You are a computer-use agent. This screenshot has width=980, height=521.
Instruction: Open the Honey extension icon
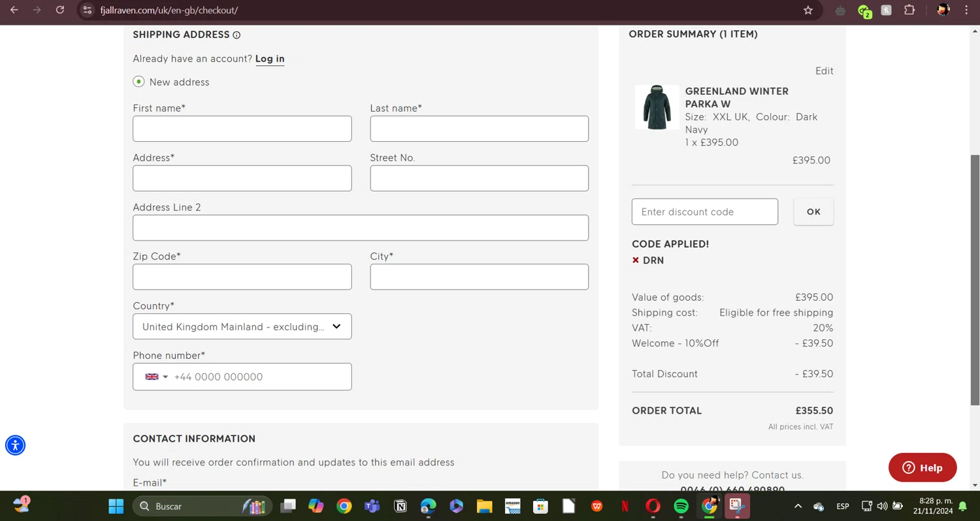click(887, 10)
